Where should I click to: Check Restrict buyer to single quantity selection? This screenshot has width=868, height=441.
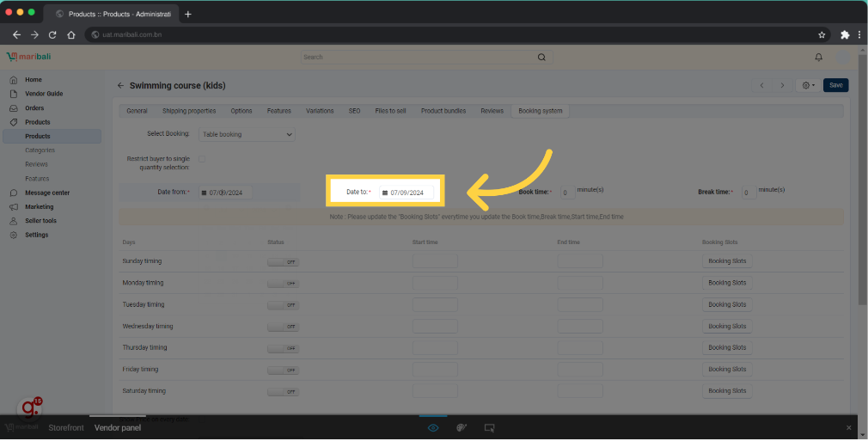[x=202, y=159]
